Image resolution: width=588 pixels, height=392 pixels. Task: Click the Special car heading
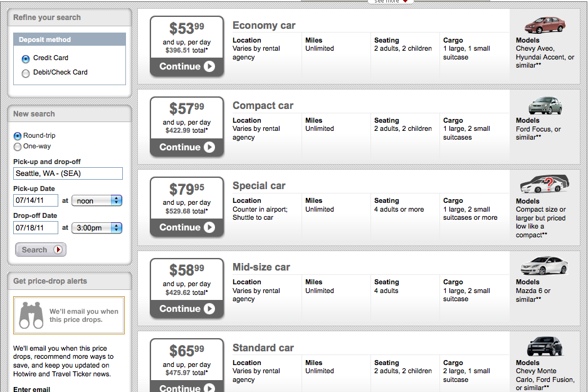259,186
